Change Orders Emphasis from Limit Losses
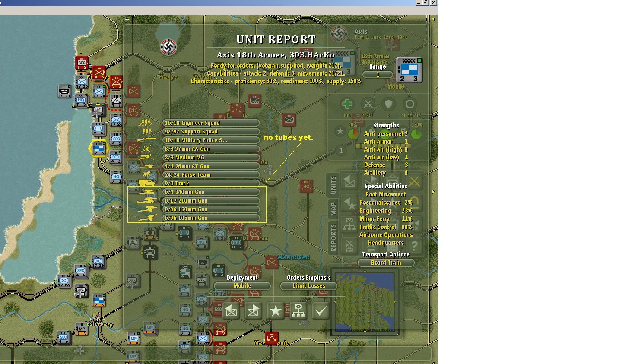The height and width of the screenshot is (364, 622). 309,286
